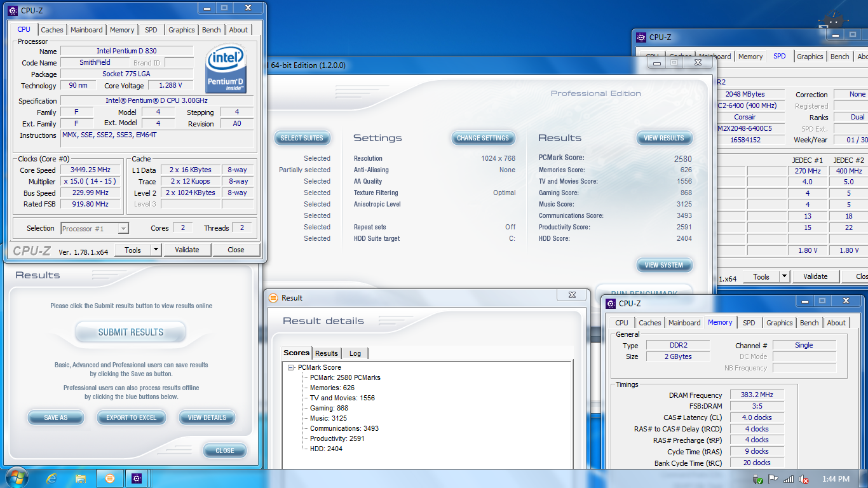Click the SAVE AS button

click(56, 417)
